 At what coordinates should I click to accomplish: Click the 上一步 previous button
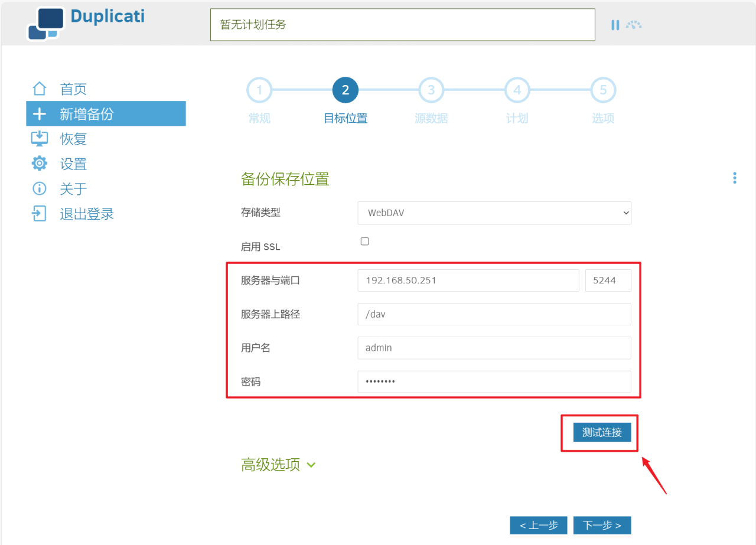(x=538, y=525)
